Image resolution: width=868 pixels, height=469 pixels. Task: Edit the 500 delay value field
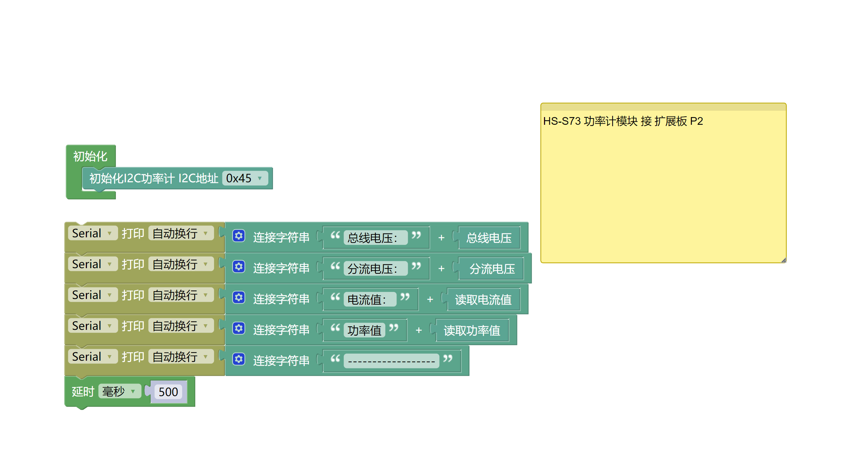click(x=168, y=392)
